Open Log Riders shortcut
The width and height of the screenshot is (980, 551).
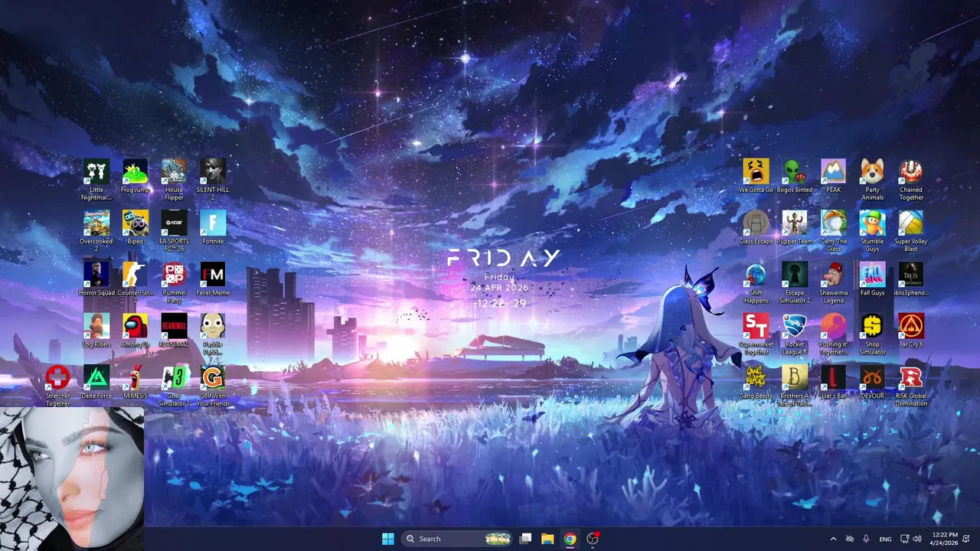click(96, 329)
